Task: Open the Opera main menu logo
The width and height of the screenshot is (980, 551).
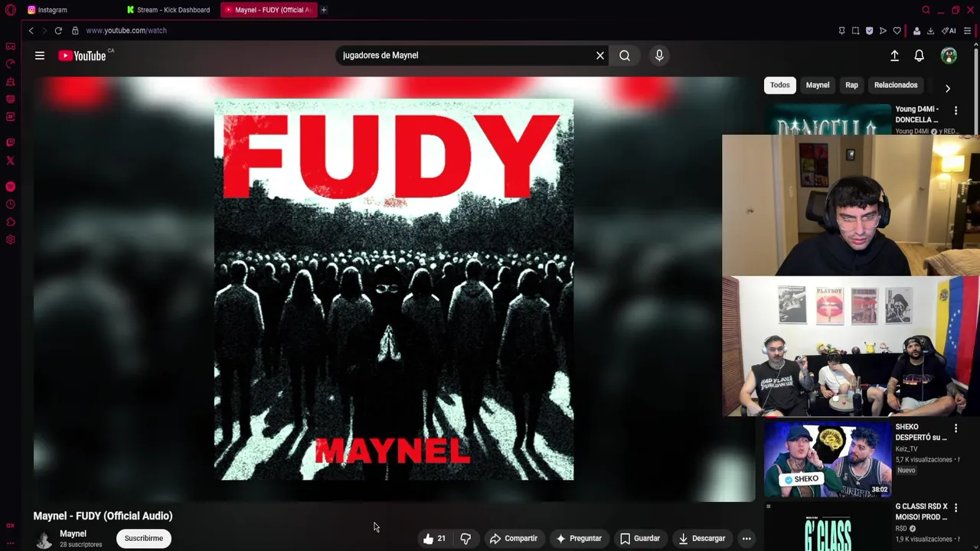Action: point(10,10)
